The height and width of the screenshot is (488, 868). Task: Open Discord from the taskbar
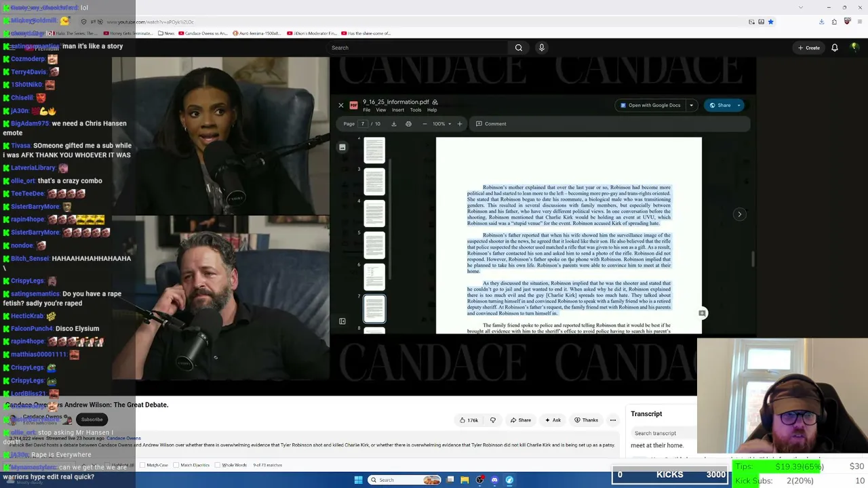(494, 480)
